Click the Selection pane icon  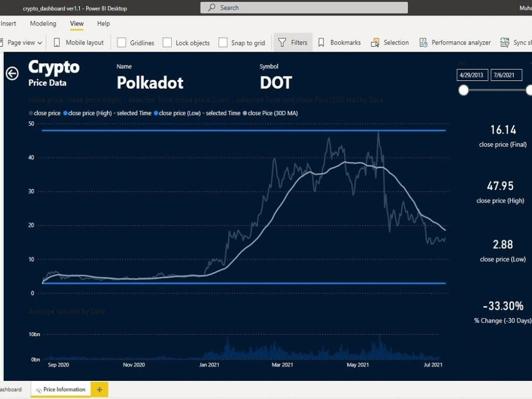pos(375,43)
